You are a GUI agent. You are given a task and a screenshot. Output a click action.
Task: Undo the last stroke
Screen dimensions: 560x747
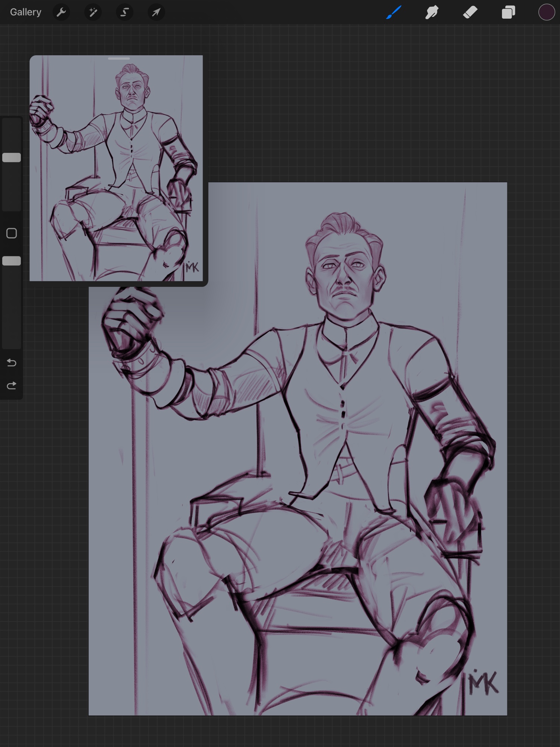[x=12, y=363]
